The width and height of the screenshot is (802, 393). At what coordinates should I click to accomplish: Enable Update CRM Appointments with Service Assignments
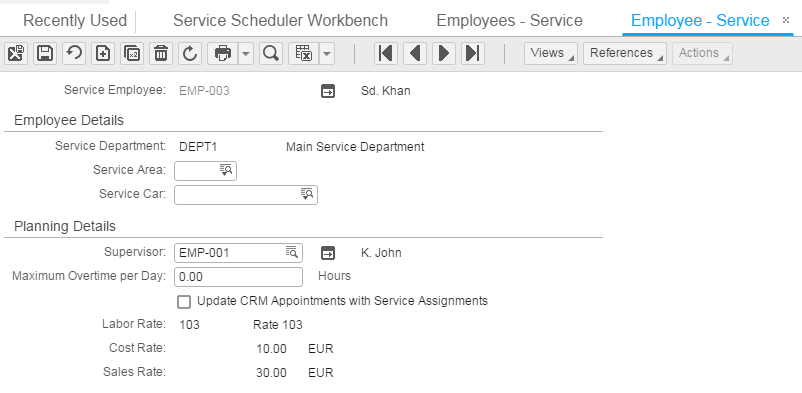click(184, 302)
